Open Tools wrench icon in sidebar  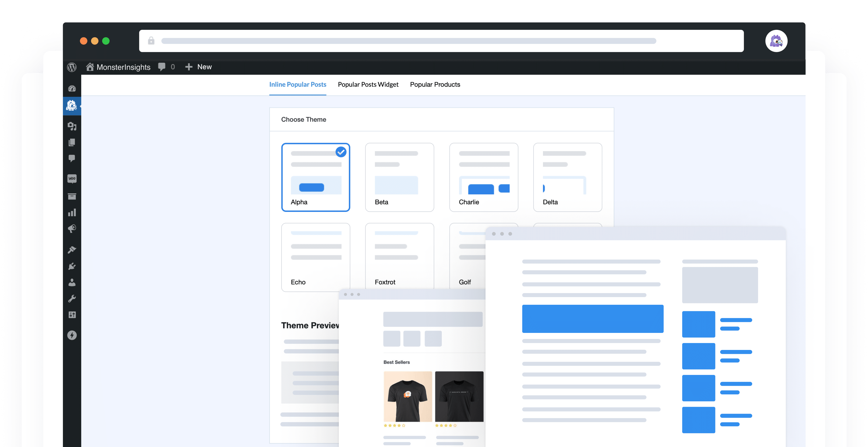[72, 299]
